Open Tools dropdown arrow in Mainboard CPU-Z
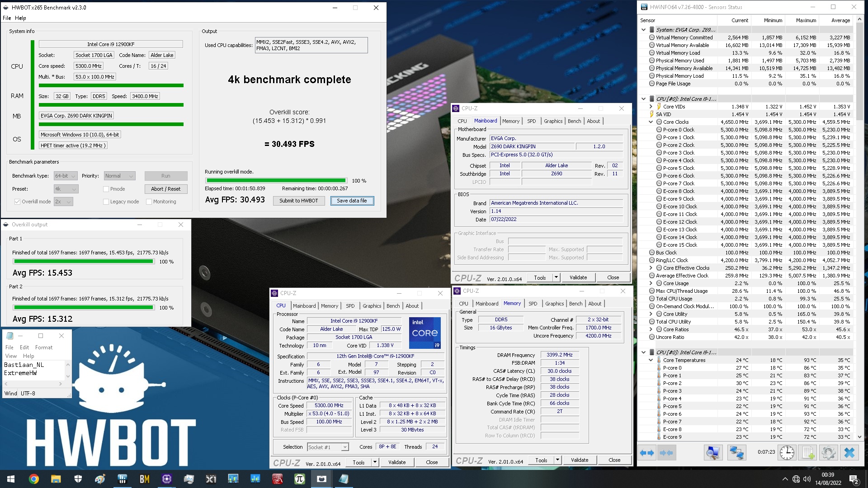This screenshot has height=488, width=868. coord(556,277)
